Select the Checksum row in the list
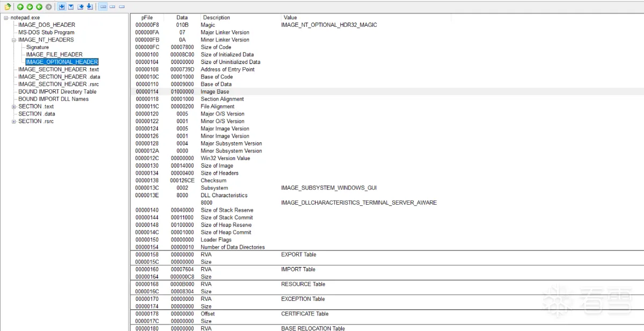The image size is (644, 331). tap(214, 181)
